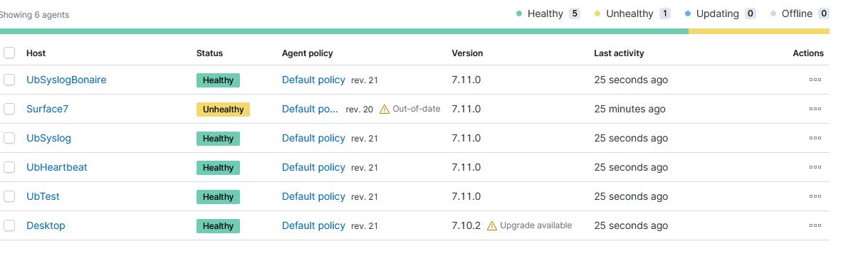This screenshot has height=256, width=868.
Task: Open the Surface7 host details
Action: (47, 109)
